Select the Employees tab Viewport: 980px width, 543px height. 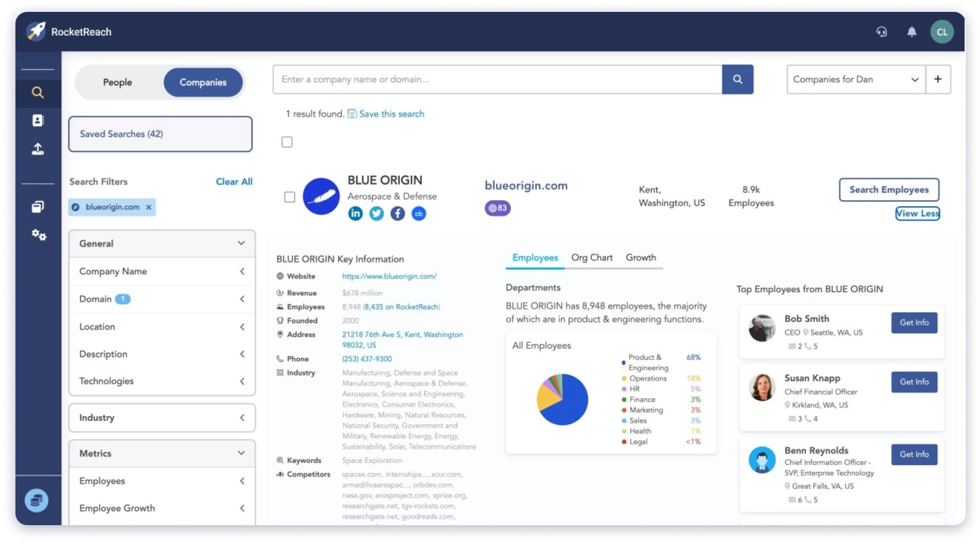tap(535, 257)
